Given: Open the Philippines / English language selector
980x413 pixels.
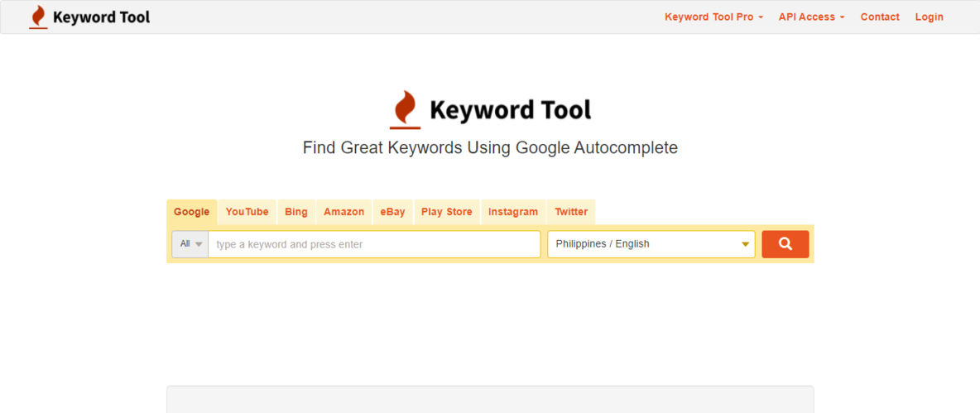Looking at the screenshot, I should click(651, 244).
